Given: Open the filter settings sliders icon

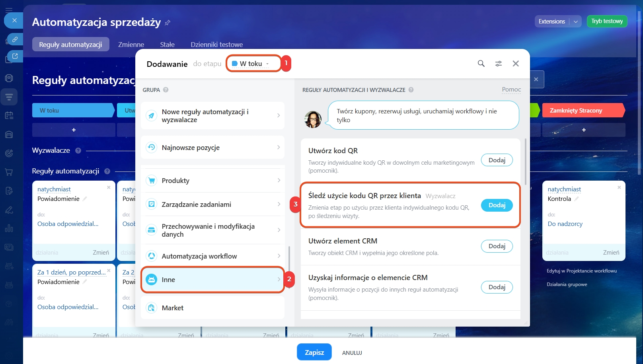Looking at the screenshot, I should click(x=498, y=64).
